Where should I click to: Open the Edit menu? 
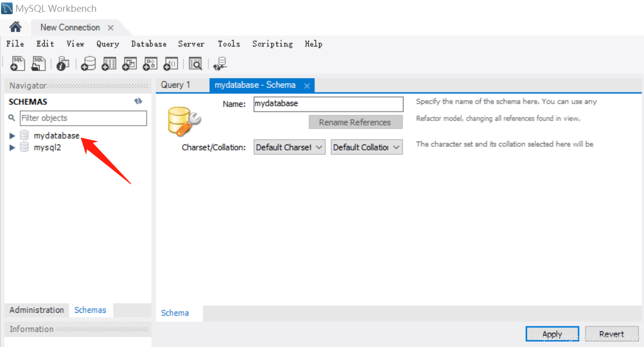tap(45, 44)
